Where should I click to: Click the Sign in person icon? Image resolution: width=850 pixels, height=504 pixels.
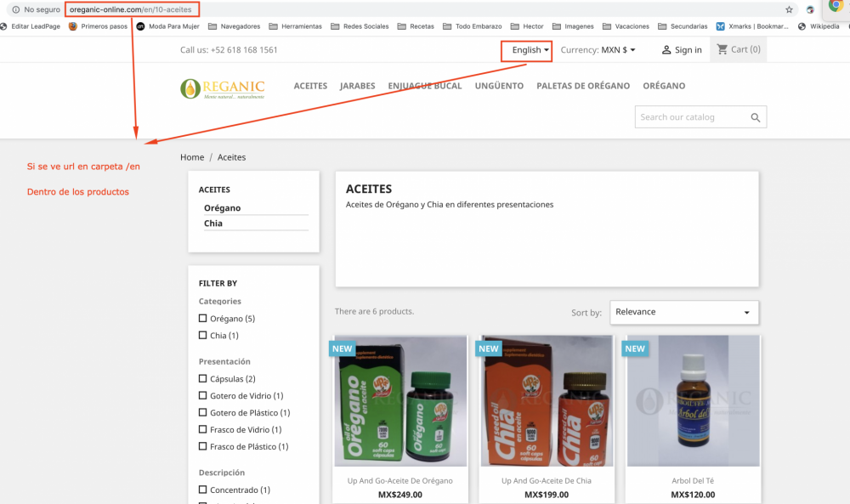coord(666,49)
